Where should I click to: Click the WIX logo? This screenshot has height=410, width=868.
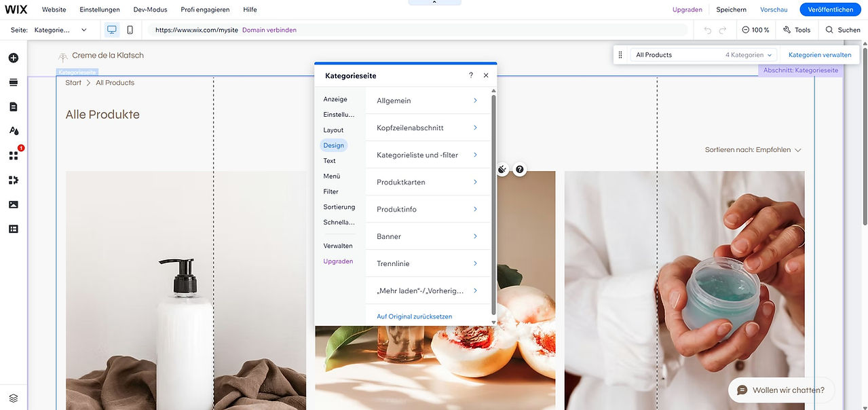coord(16,10)
